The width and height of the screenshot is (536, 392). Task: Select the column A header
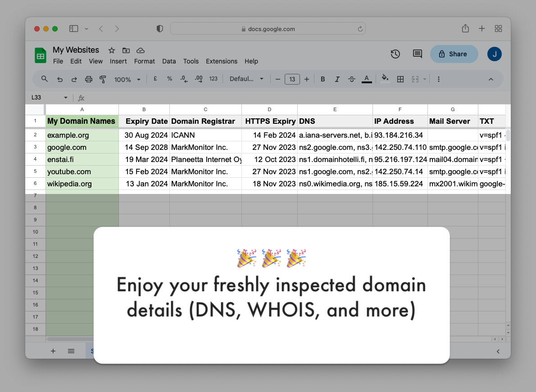click(x=82, y=109)
